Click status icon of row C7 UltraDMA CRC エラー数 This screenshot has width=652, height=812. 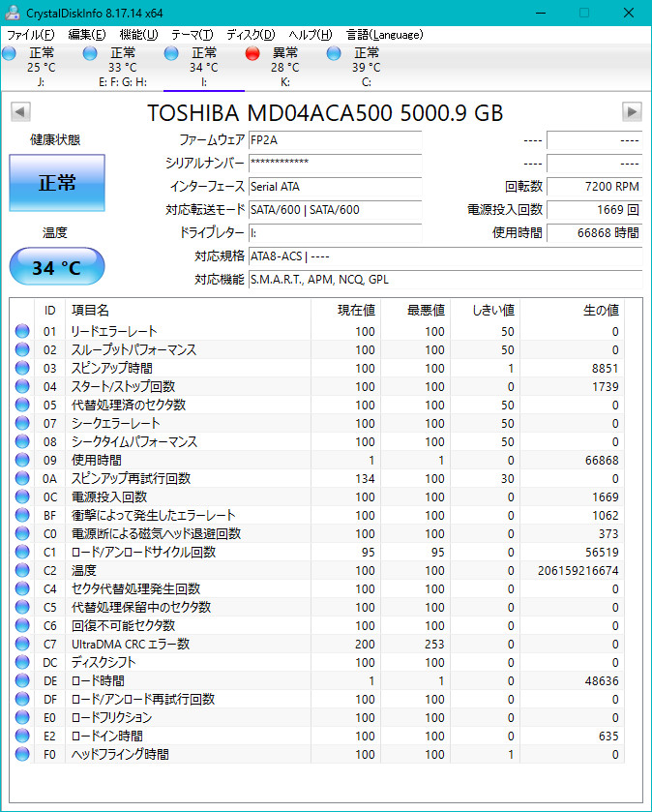coord(22,644)
